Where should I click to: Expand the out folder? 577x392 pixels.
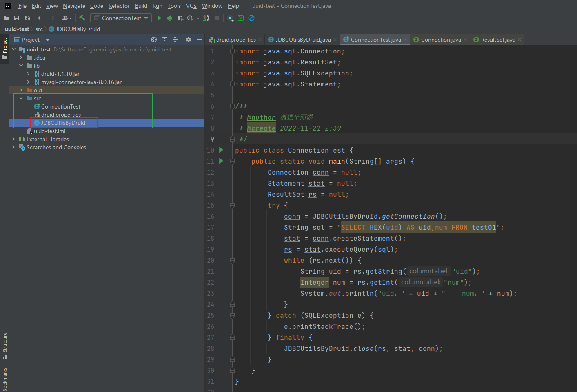(21, 90)
